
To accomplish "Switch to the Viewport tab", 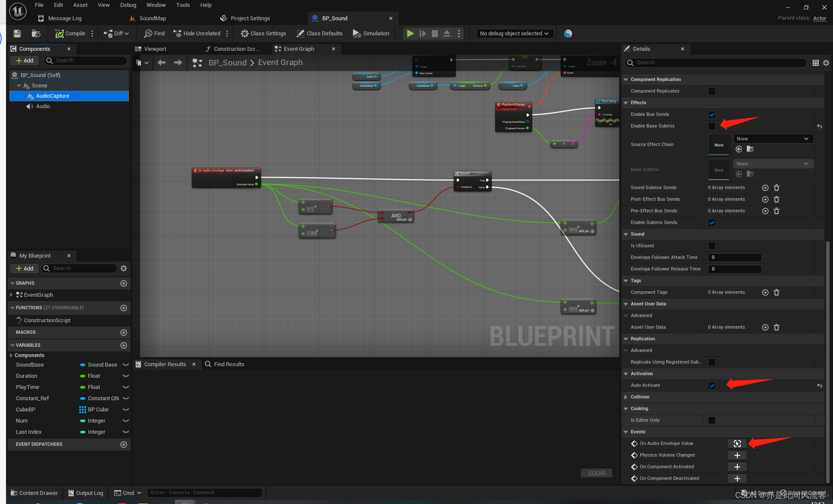I will click(155, 49).
